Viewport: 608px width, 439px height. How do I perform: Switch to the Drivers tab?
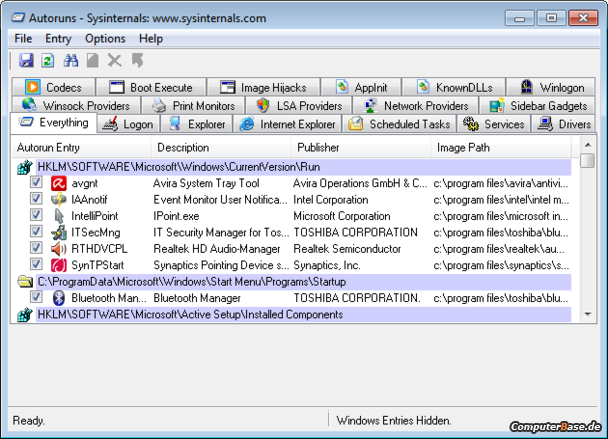click(563, 124)
